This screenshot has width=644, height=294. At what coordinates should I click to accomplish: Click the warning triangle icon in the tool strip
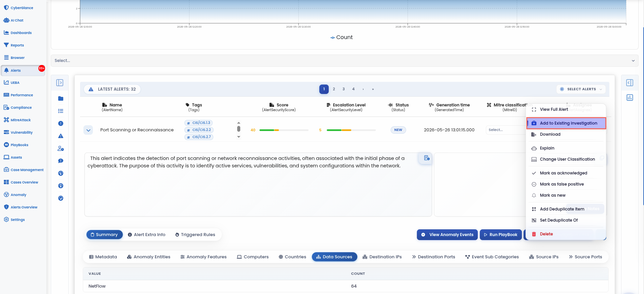point(61,136)
